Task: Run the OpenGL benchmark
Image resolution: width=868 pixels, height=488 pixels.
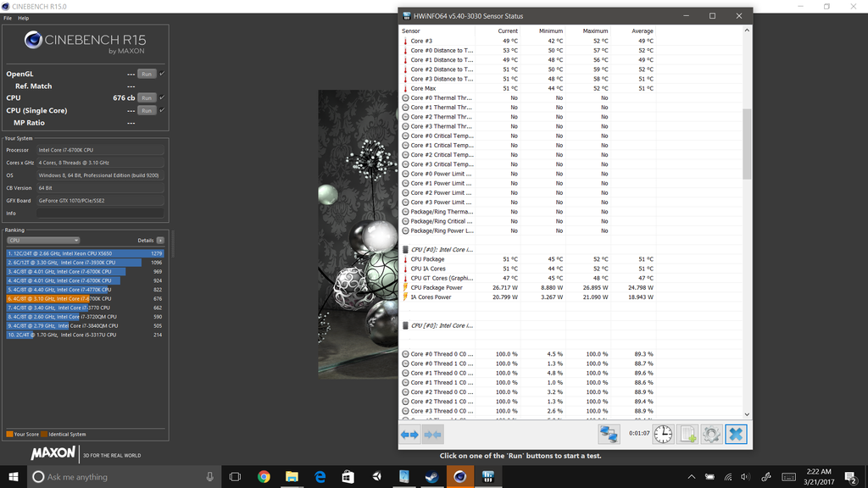Action: point(147,74)
